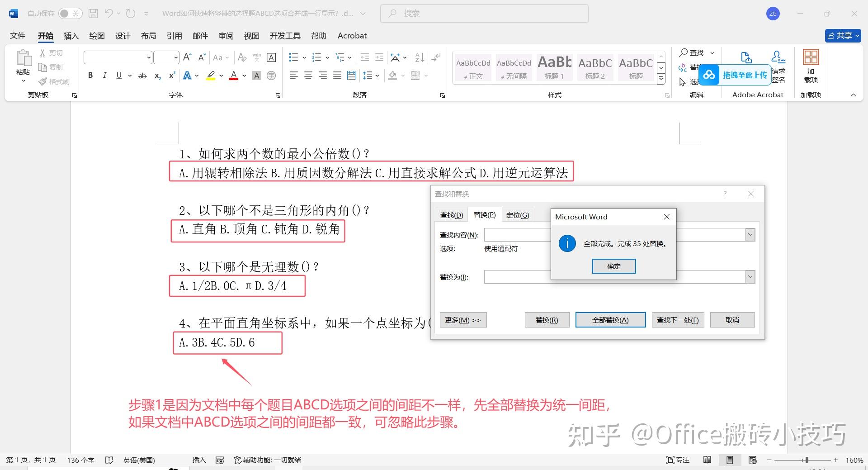
Task: Adjust the zoom slider in status bar
Action: [x=806, y=460]
